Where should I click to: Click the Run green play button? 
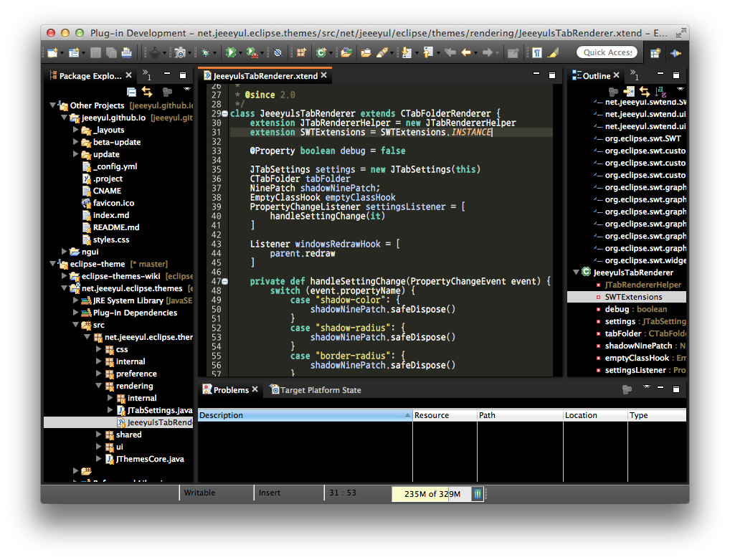click(x=230, y=52)
